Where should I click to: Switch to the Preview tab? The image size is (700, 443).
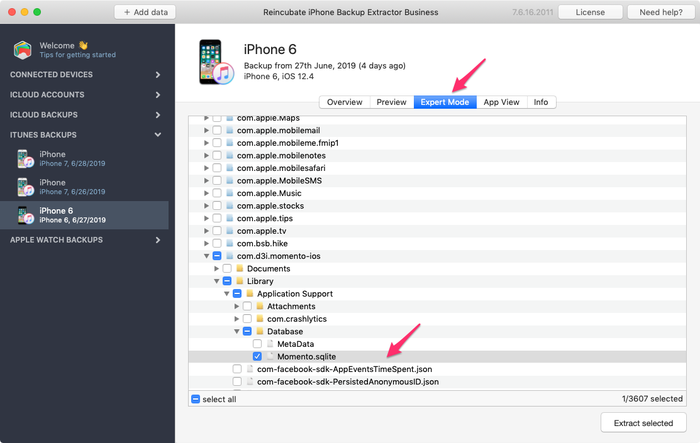[x=392, y=102]
